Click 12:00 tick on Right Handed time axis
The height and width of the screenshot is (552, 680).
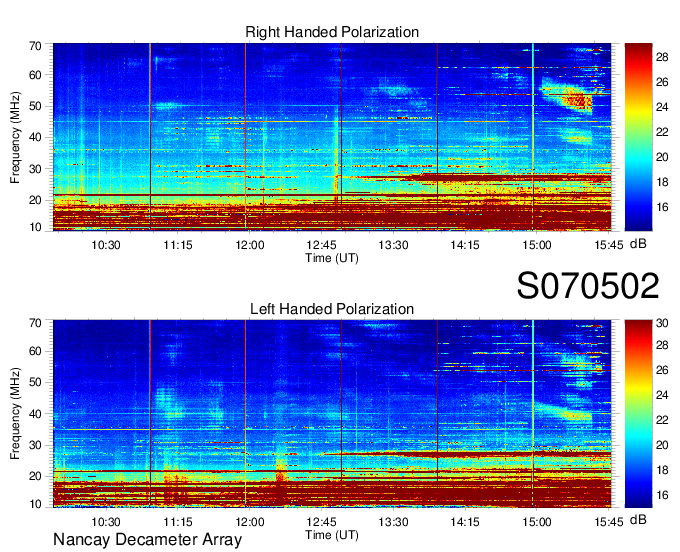coord(249,245)
